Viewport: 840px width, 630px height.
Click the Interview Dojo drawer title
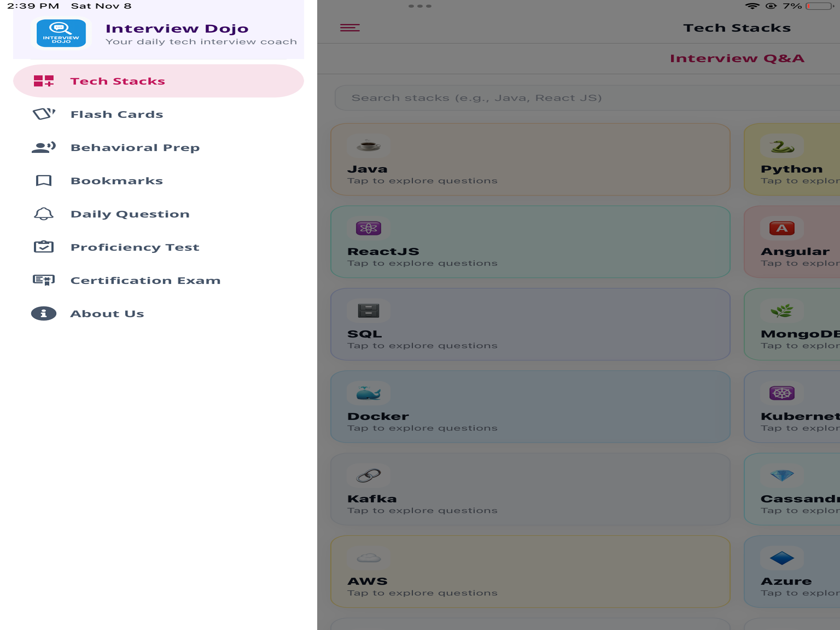[177, 29]
